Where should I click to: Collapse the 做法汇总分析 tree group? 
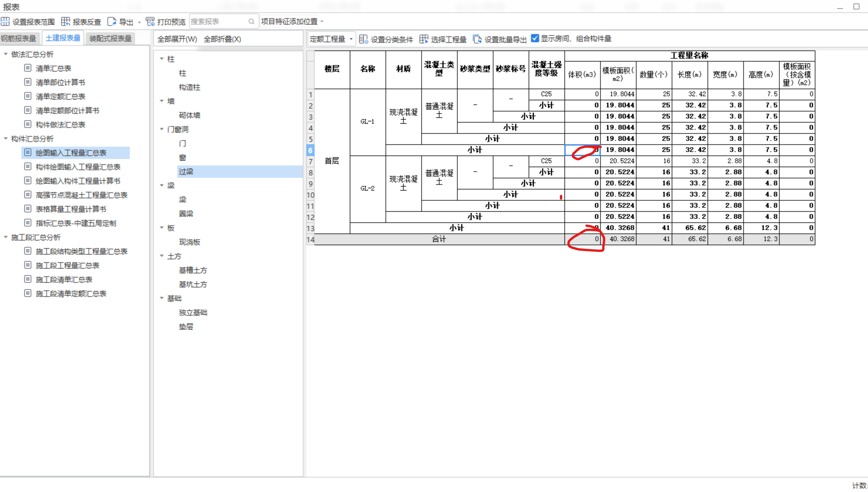point(6,54)
